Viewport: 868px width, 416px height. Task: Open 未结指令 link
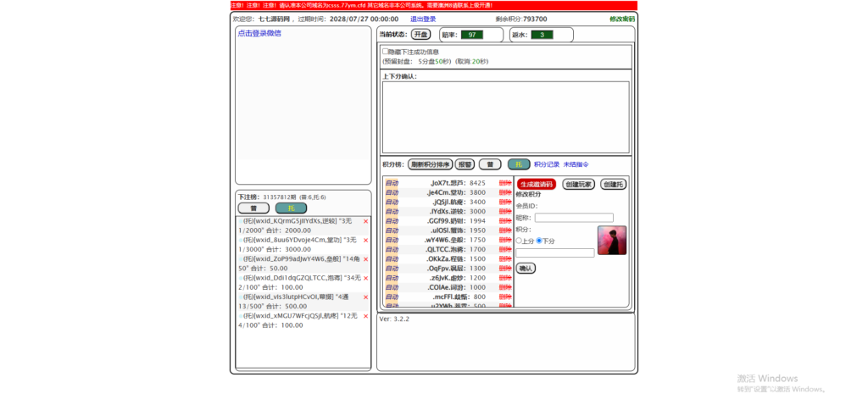coord(576,164)
